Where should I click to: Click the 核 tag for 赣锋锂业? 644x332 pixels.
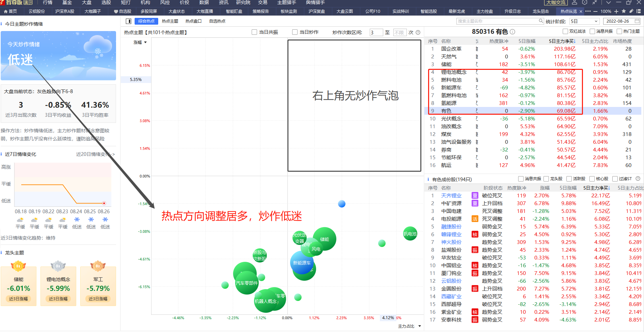point(475,234)
